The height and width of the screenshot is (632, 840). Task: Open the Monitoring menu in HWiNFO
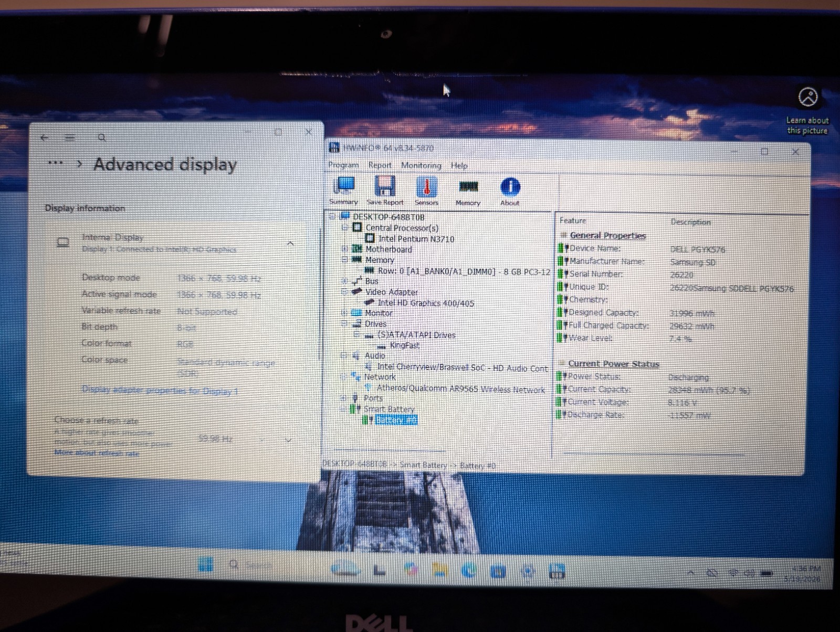coord(421,165)
